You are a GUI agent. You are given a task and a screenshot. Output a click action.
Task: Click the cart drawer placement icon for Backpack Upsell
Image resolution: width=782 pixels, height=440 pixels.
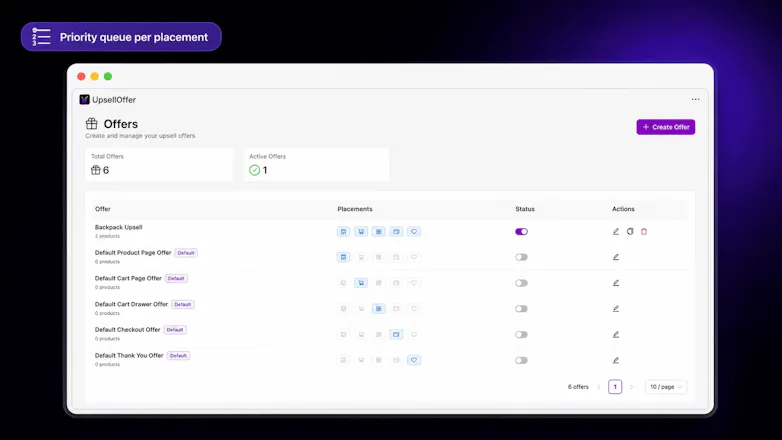coord(379,231)
